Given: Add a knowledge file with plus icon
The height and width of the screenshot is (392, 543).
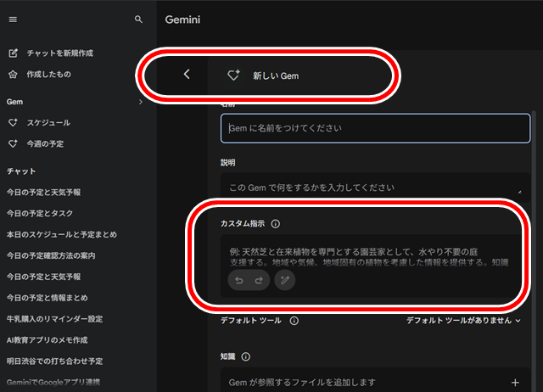Looking at the screenshot, I should [515, 383].
